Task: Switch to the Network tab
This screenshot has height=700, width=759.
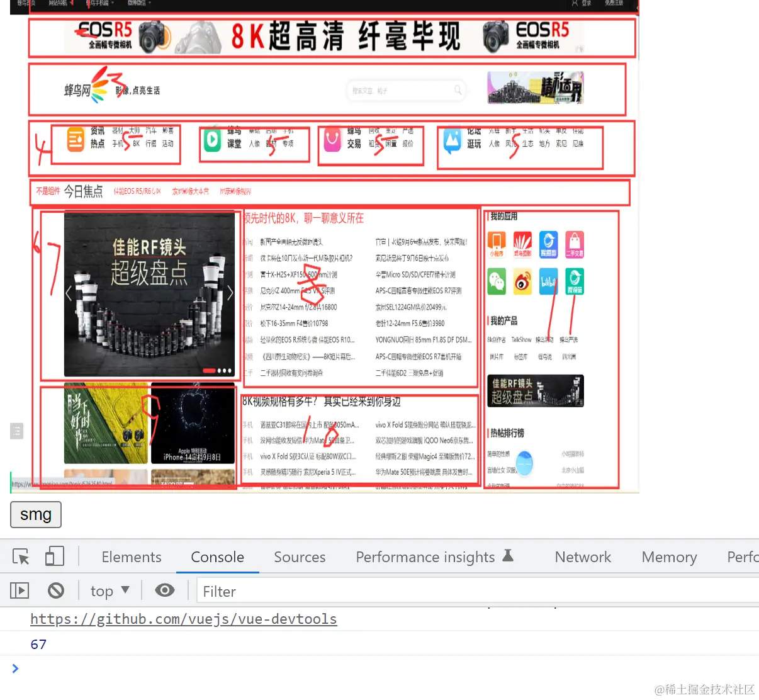Action: pos(583,557)
